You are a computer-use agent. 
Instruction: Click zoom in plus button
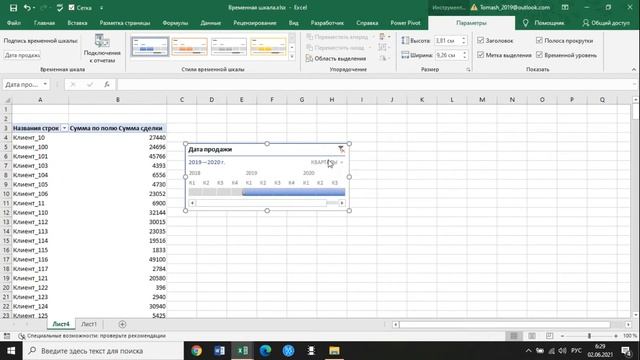[616, 336]
